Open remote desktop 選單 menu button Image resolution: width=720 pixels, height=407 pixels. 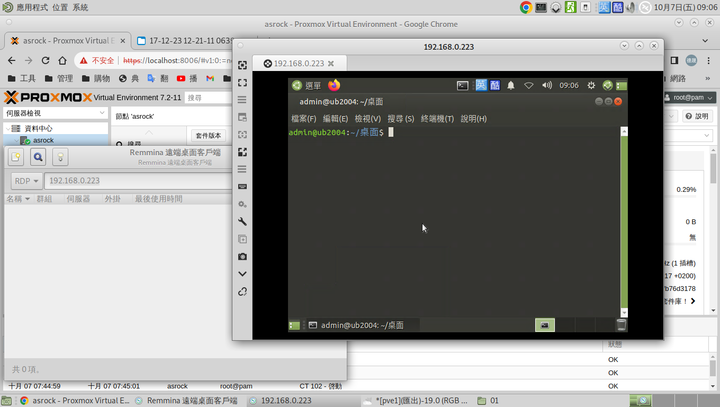[306, 85]
